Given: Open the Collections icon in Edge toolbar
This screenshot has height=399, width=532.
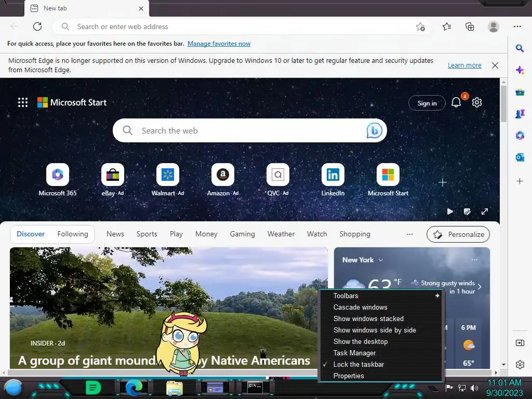Looking at the screenshot, I should point(470,26).
